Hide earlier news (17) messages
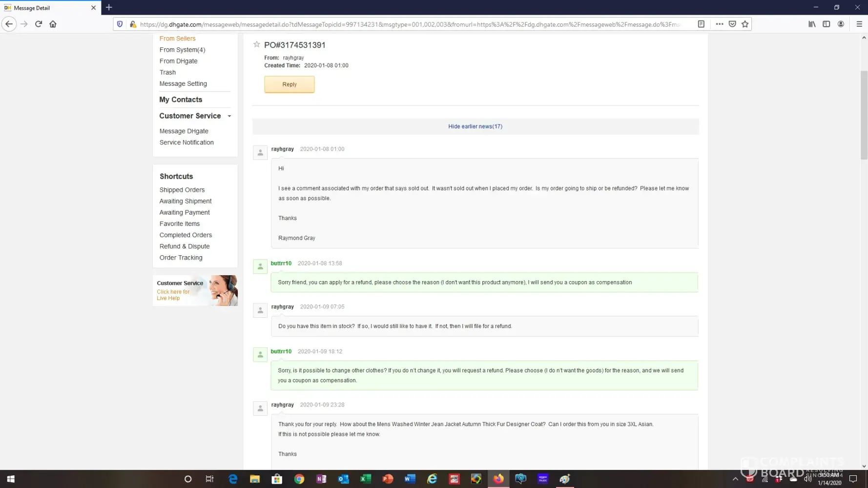 pyautogui.click(x=475, y=126)
